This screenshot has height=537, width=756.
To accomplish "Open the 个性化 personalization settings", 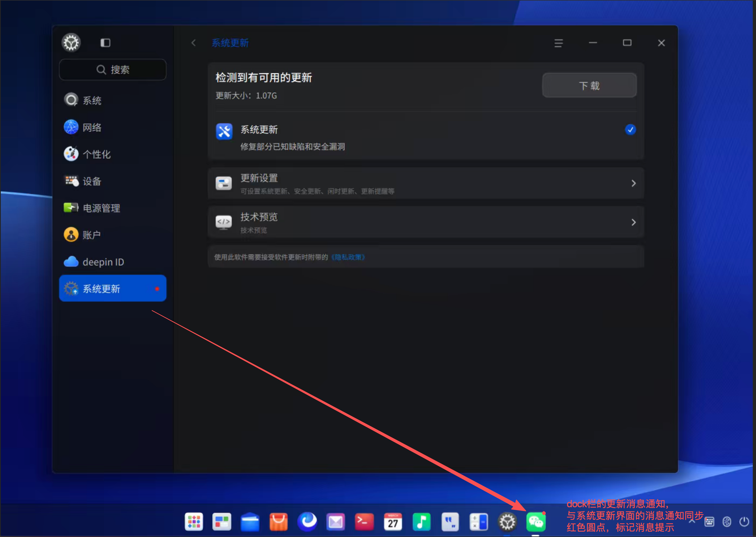I will click(113, 154).
